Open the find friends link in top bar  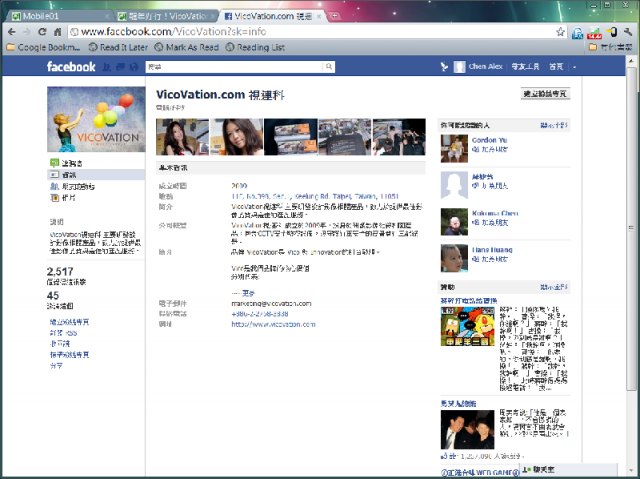(525, 67)
